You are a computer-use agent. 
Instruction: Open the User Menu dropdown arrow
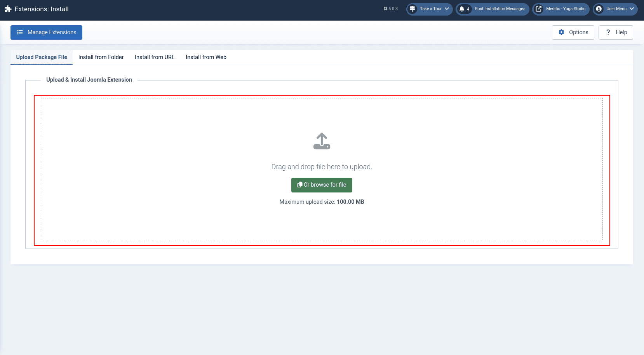(632, 9)
